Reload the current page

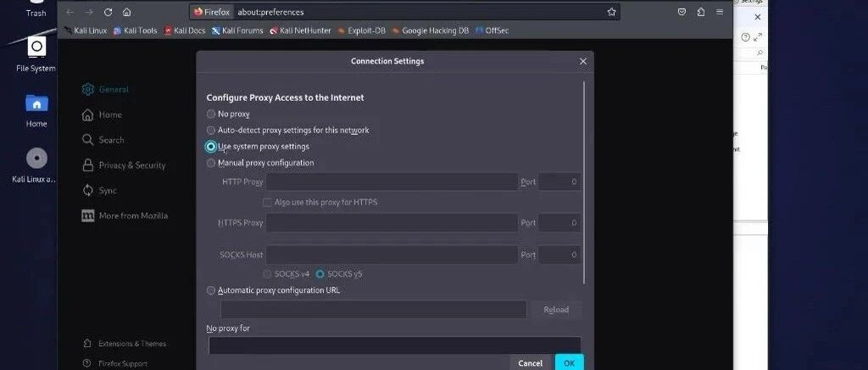108,12
